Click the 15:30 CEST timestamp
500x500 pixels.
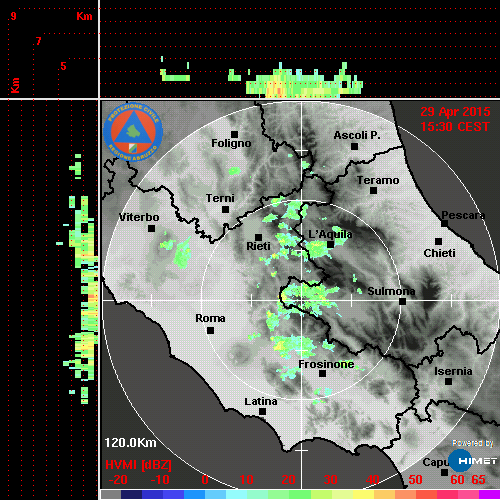click(455, 127)
